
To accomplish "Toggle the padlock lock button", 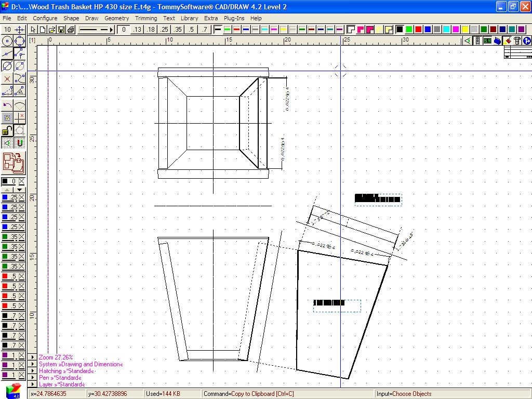I will tap(7, 130).
